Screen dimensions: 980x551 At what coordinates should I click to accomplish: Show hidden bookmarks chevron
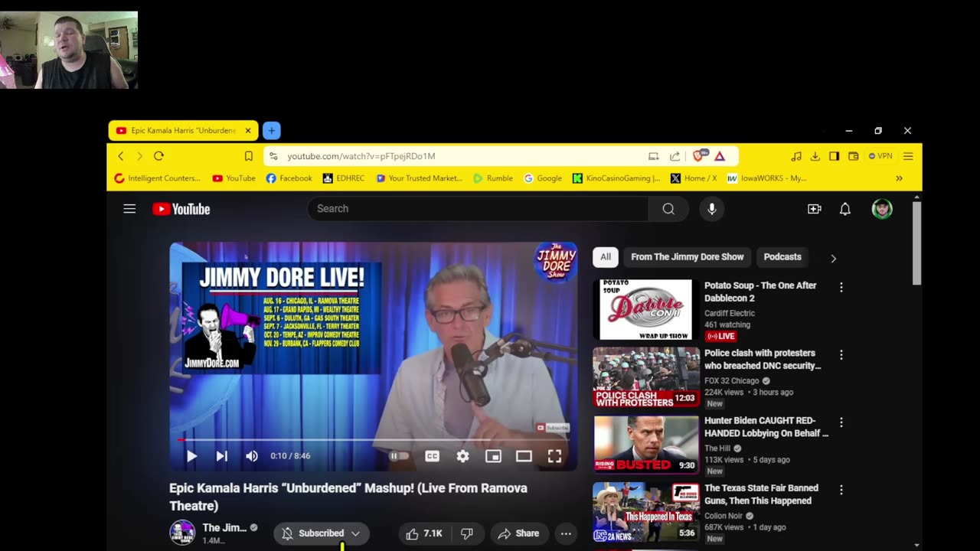click(x=899, y=178)
